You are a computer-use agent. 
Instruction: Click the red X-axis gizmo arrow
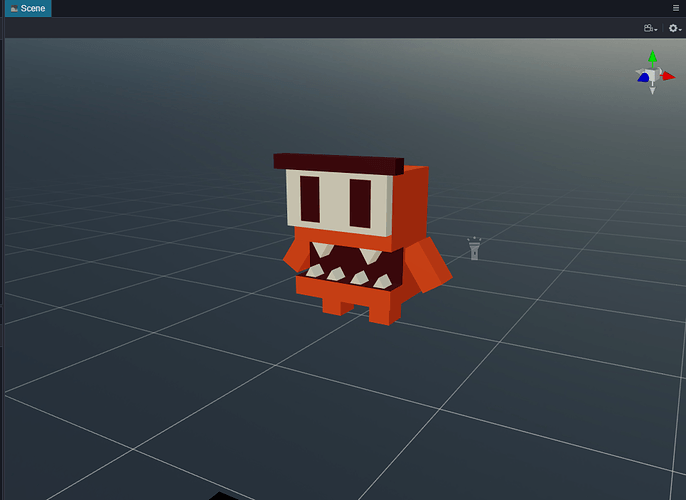point(668,77)
